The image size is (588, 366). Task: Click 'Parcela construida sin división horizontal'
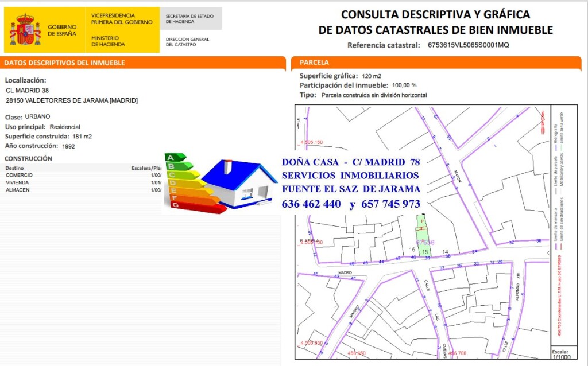click(374, 95)
